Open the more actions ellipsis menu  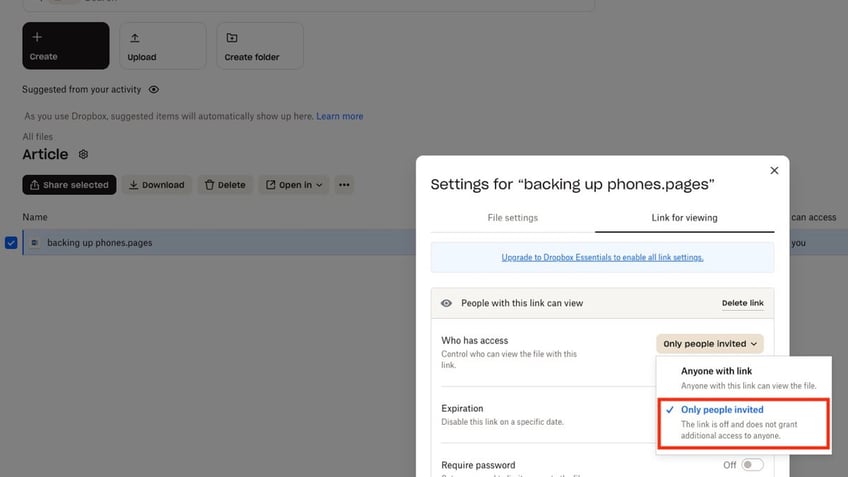(x=344, y=184)
